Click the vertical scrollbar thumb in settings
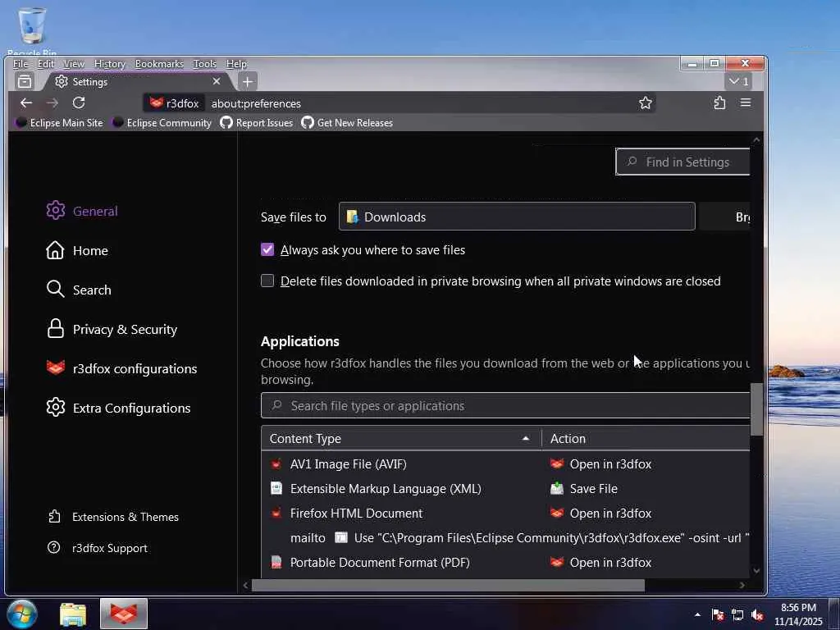This screenshot has width=840, height=630. click(756, 410)
